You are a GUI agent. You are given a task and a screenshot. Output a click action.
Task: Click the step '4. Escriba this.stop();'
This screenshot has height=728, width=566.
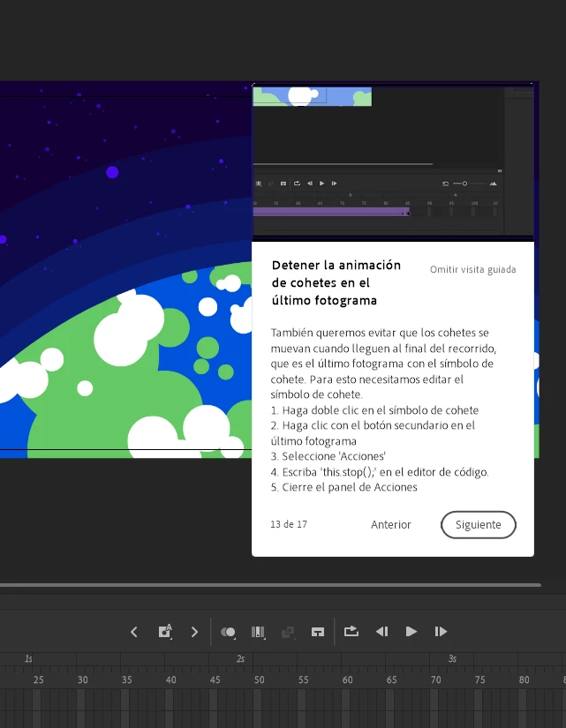pos(380,472)
